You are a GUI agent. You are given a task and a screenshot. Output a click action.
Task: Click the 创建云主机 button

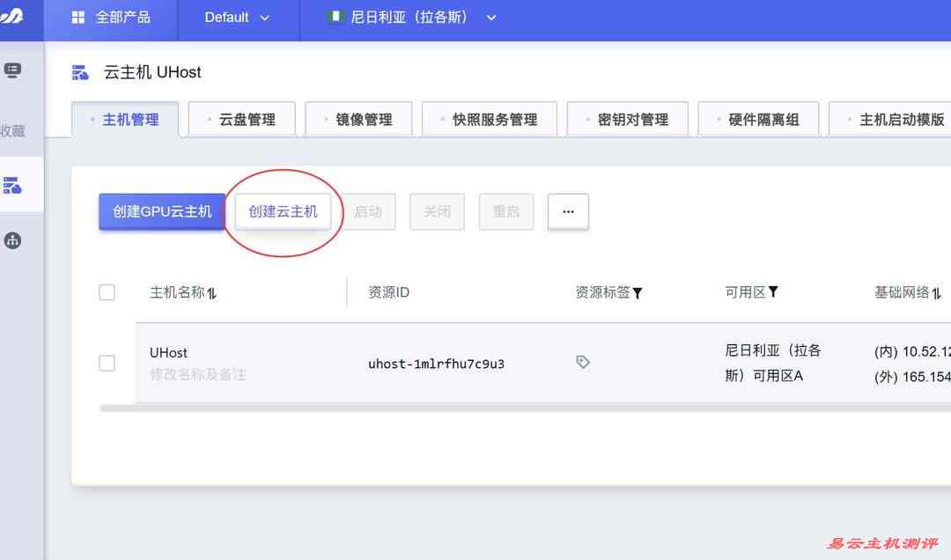pos(283,211)
